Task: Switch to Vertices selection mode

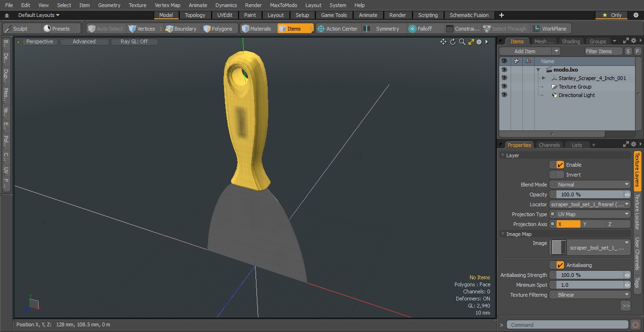Action: coord(145,29)
